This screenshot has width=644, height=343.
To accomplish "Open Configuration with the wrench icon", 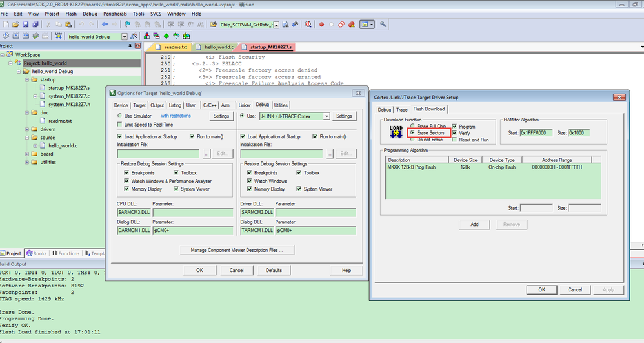I will (383, 25).
